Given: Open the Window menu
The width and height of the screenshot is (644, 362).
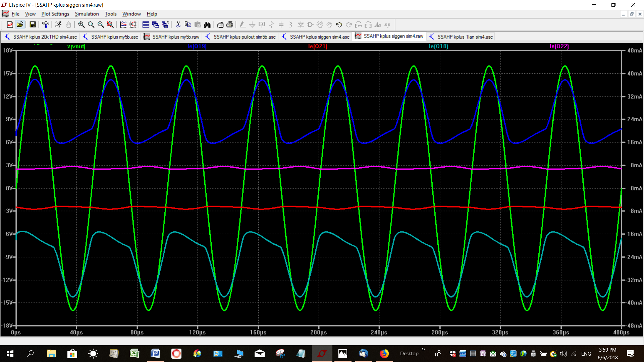Looking at the screenshot, I should (x=131, y=14).
